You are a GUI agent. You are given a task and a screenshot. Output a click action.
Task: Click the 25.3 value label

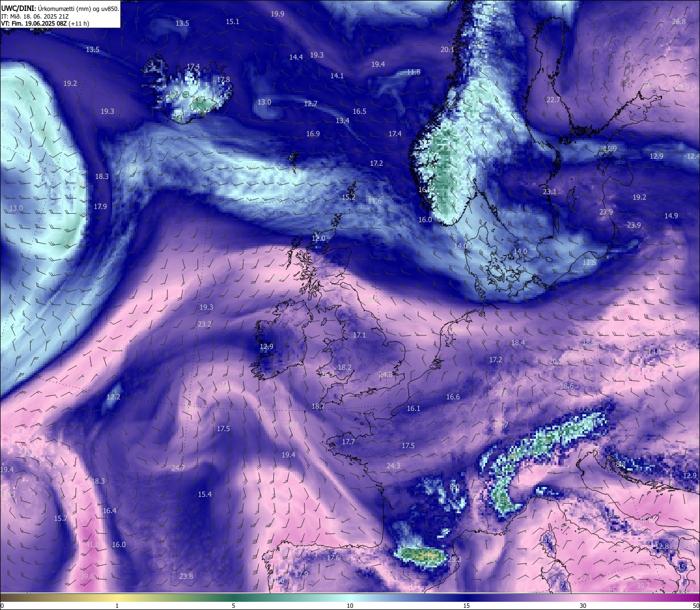[x=454, y=559]
